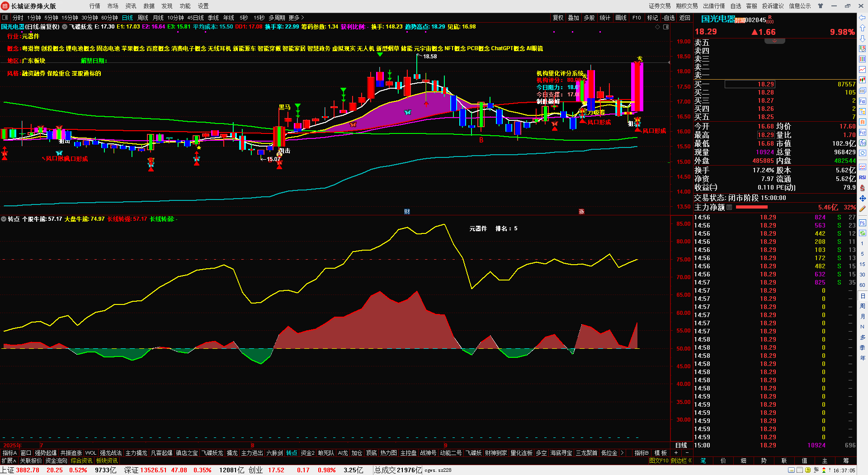This screenshot has width=868, height=475.
Task: Click the pencil drawing icon in right sidebar
Action: 863,209
